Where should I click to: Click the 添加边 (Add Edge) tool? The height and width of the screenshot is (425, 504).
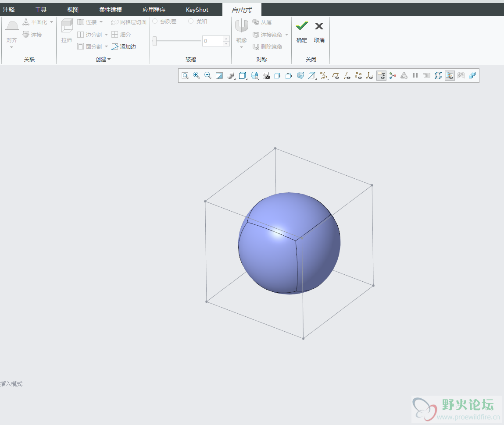tap(124, 46)
